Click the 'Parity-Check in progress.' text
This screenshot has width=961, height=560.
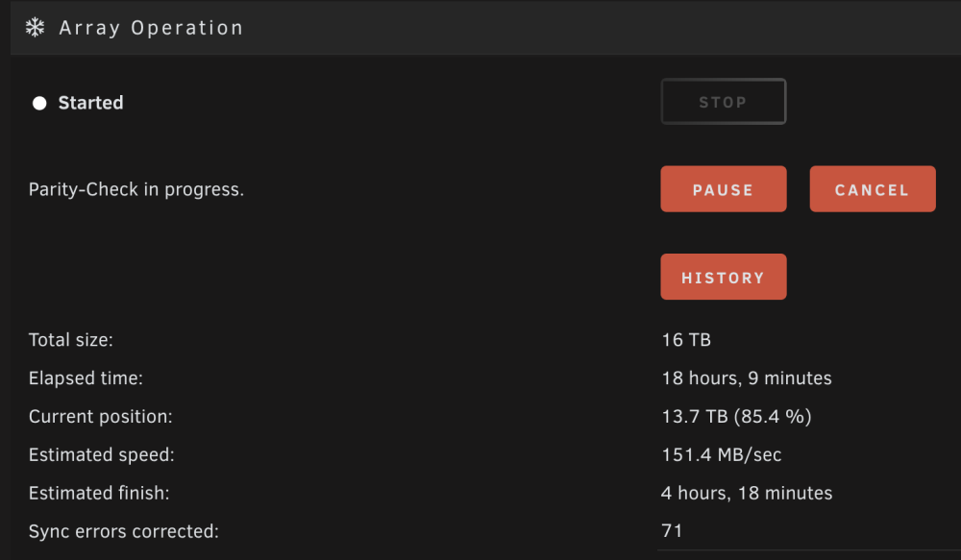pyautogui.click(x=136, y=190)
